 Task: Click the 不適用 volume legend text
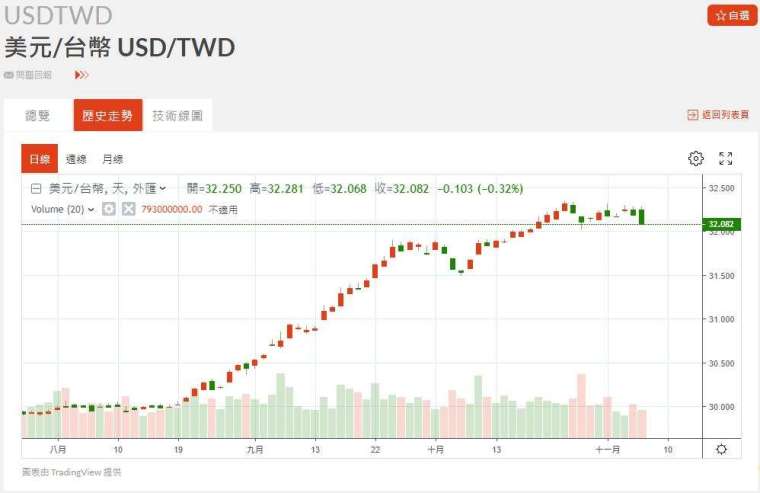[x=223, y=209]
